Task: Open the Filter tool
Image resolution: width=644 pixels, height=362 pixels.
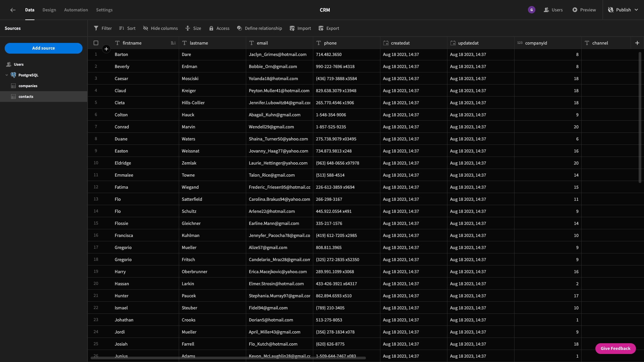Action: [103, 28]
